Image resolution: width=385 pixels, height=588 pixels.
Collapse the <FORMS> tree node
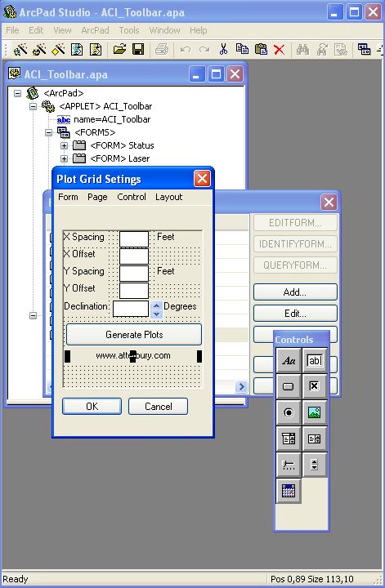pyautogui.click(x=48, y=132)
